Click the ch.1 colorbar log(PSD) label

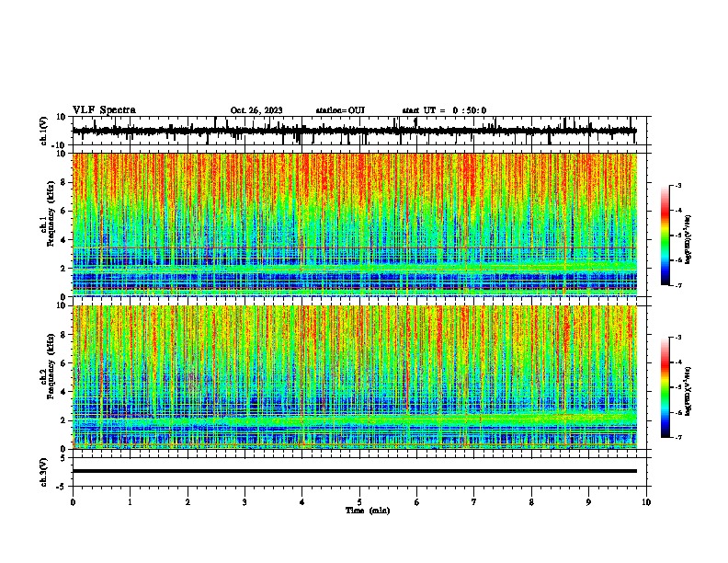click(688, 240)
